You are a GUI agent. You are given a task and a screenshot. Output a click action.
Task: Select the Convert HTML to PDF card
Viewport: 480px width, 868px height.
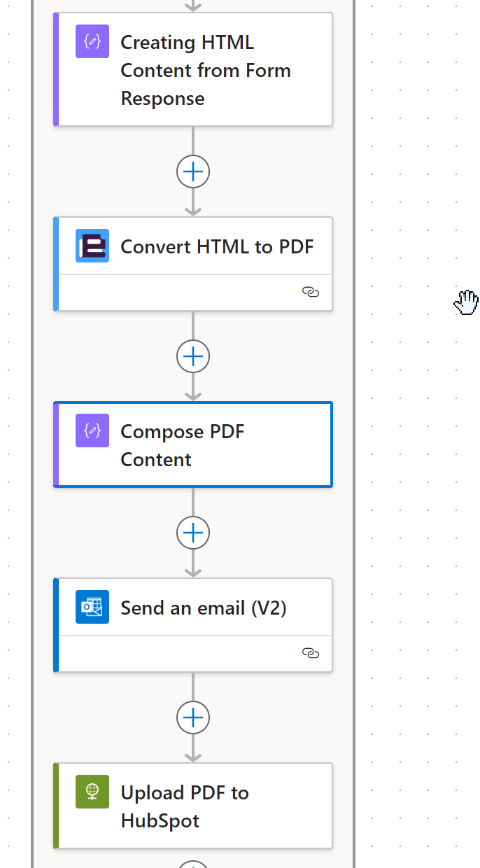click(217, 246)
